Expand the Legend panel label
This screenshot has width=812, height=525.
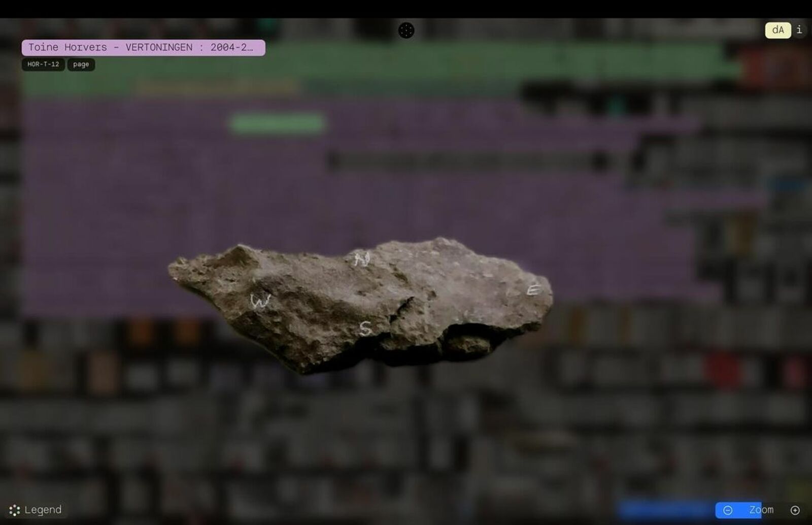tap(43, 510)
